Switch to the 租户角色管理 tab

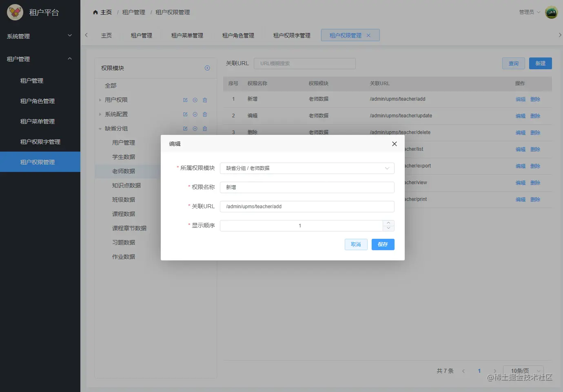[x=238, y=35]
